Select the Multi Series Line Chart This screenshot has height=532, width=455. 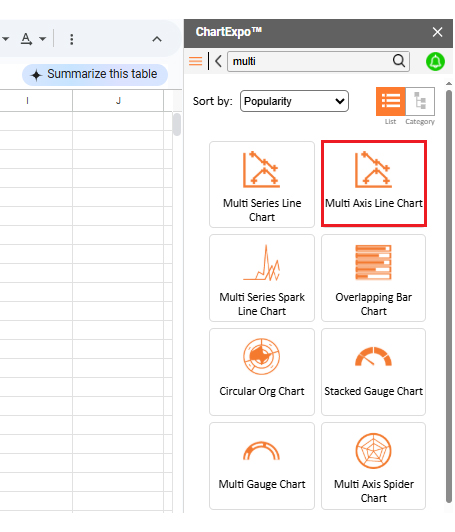[x=262, y=185]
